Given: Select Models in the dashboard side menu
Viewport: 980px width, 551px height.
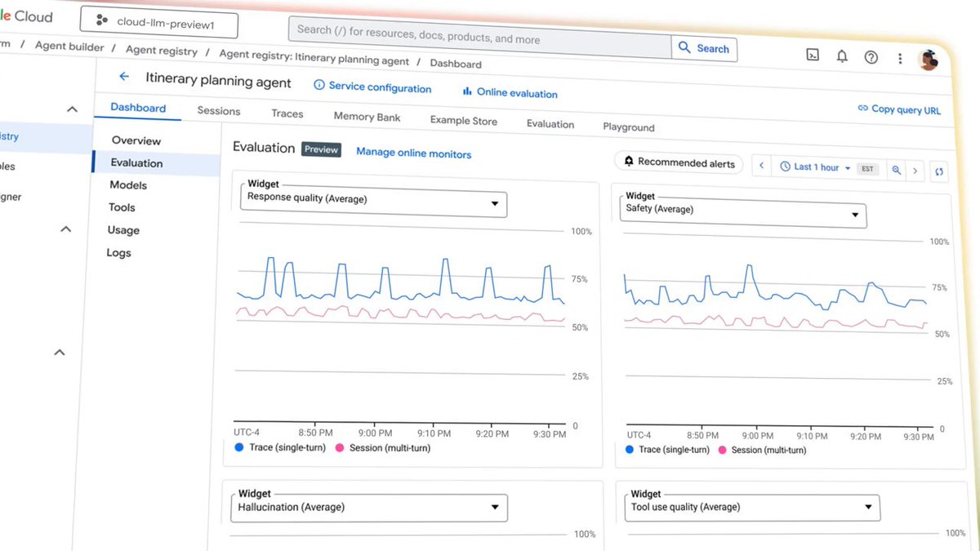Looking at the screenshot, I should [128, 185].
